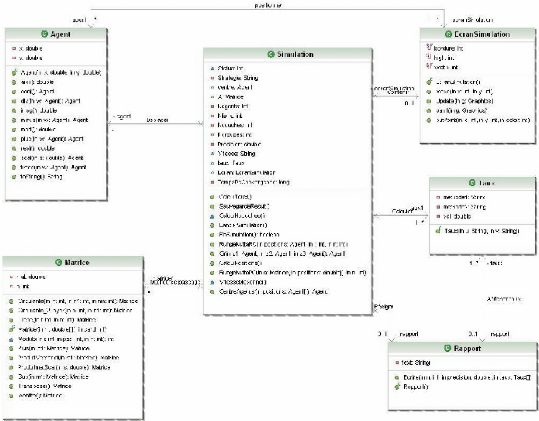Click the icon beside Transpose(): Matrice

click(11, 386)
